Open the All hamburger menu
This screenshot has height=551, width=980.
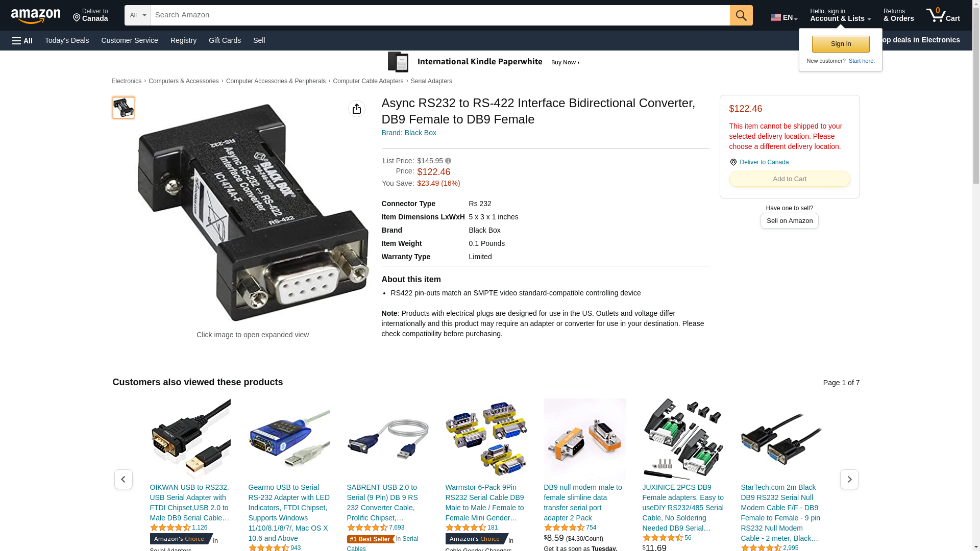22,40
